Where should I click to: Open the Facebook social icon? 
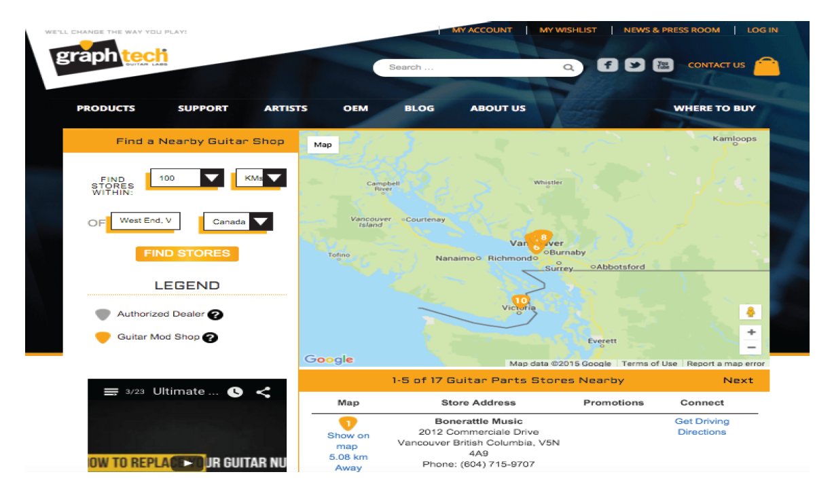pyautogui.click(x=607, y=65)
